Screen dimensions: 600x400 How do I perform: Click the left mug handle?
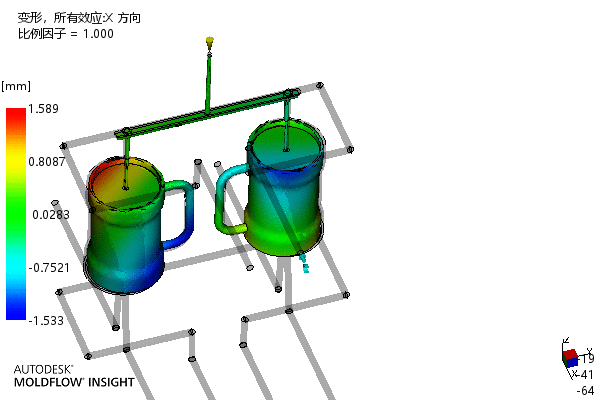[180, 214]
